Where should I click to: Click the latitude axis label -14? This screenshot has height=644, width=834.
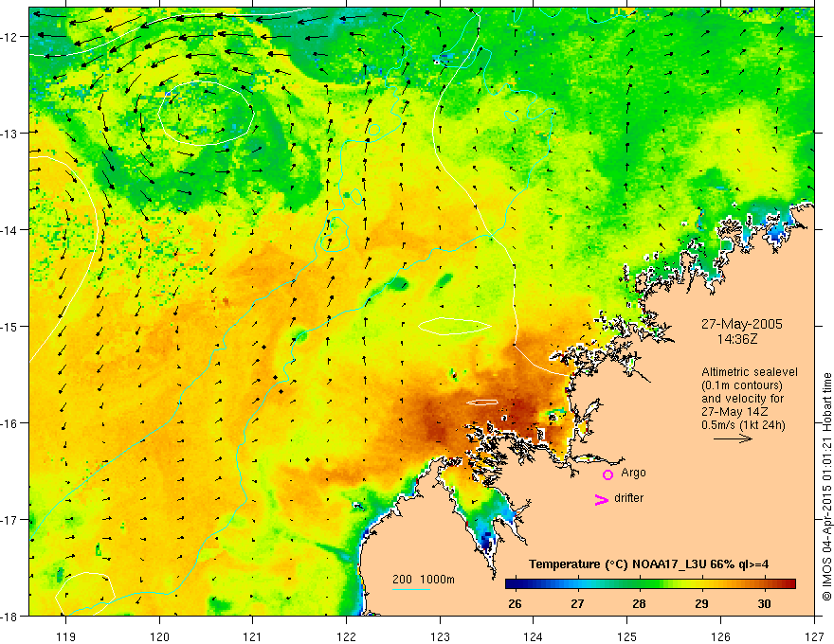[x=10, y=230]
